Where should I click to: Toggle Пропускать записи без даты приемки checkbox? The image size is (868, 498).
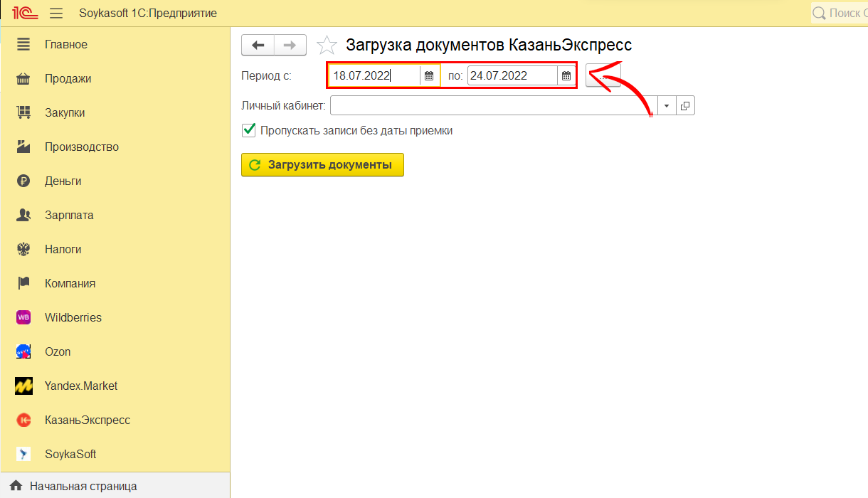[249, 130]
